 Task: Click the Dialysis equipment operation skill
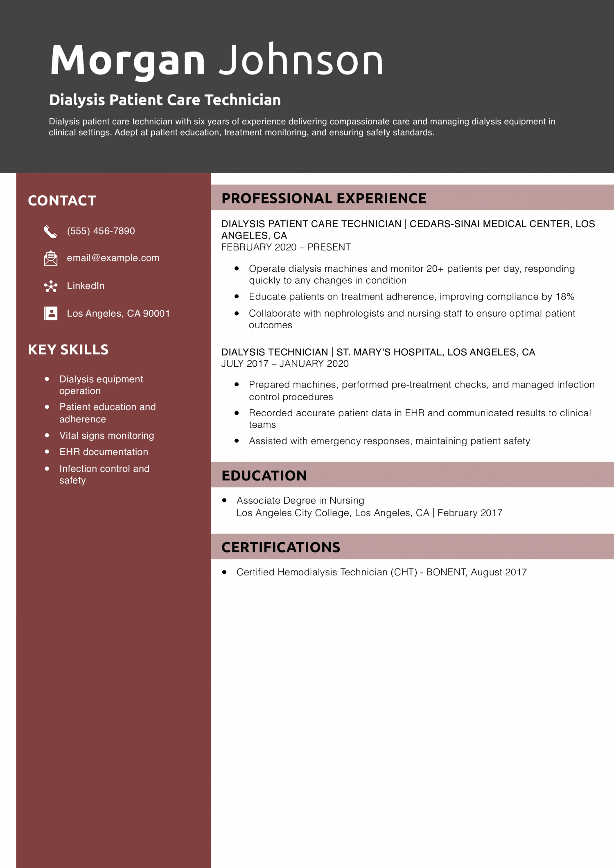[101, 385]
